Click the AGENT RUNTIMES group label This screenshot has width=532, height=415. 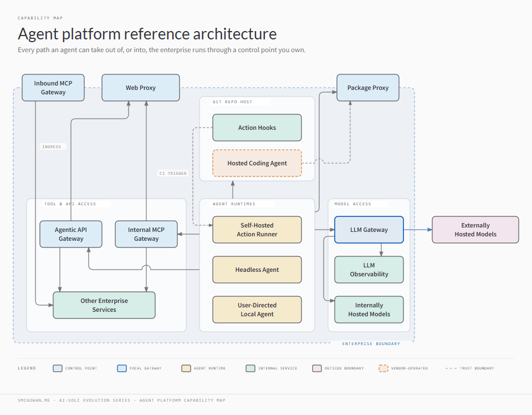tap(234, 204)
